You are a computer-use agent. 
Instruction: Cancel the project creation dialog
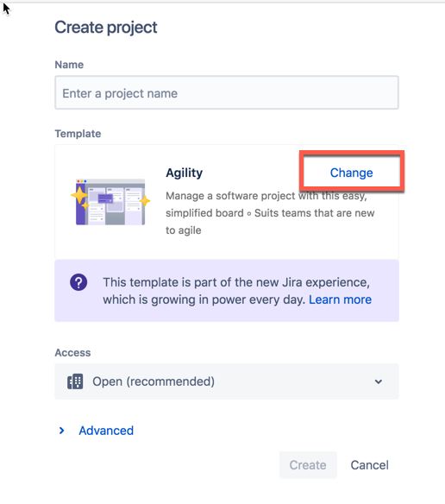coord(369,465)
